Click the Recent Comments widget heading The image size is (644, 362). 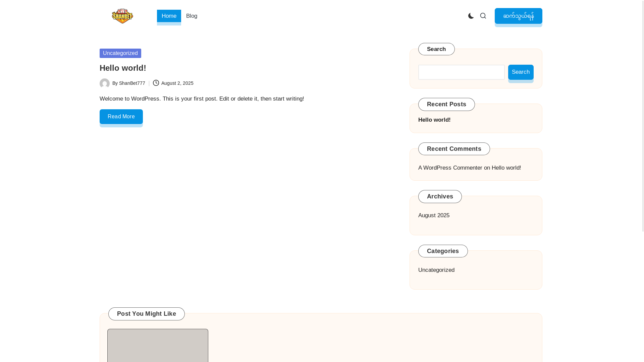point(454,149)
